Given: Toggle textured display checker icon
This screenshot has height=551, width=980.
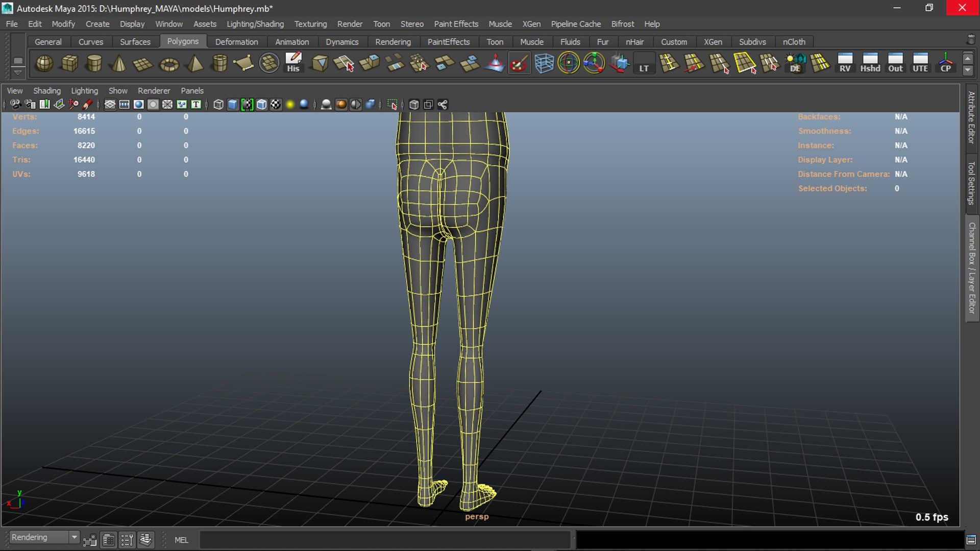Looking at the screenshot, I should (276, 105).
